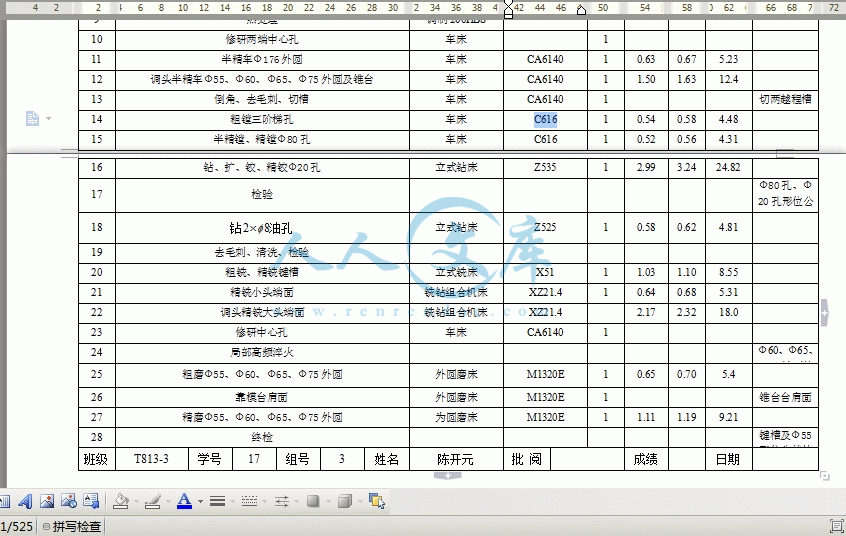The height and width of the screenshot is (536, 846).
Task: Expand the fill color dropdown arrow
Action: pos(136,502)
